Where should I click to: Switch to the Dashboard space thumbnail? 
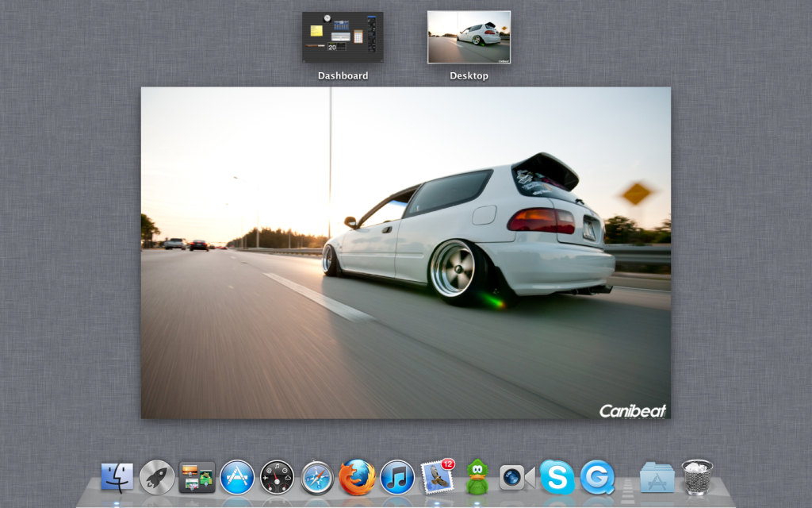[342, 37]
